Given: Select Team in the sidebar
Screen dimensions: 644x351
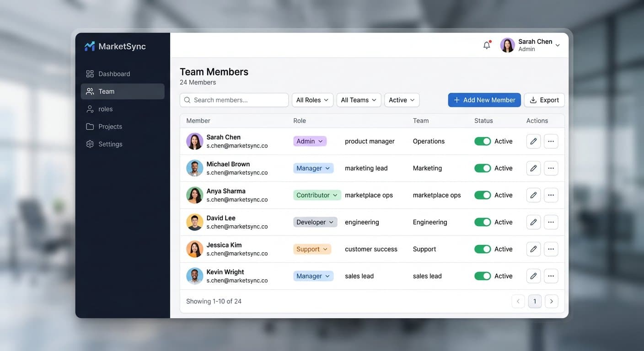Looking at the screenshot, I should tap(123, 91).
